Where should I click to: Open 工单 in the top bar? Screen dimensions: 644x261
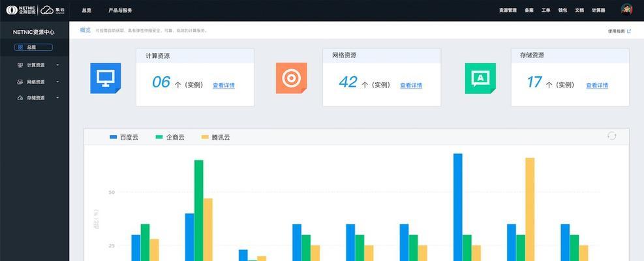coord(546,10)
